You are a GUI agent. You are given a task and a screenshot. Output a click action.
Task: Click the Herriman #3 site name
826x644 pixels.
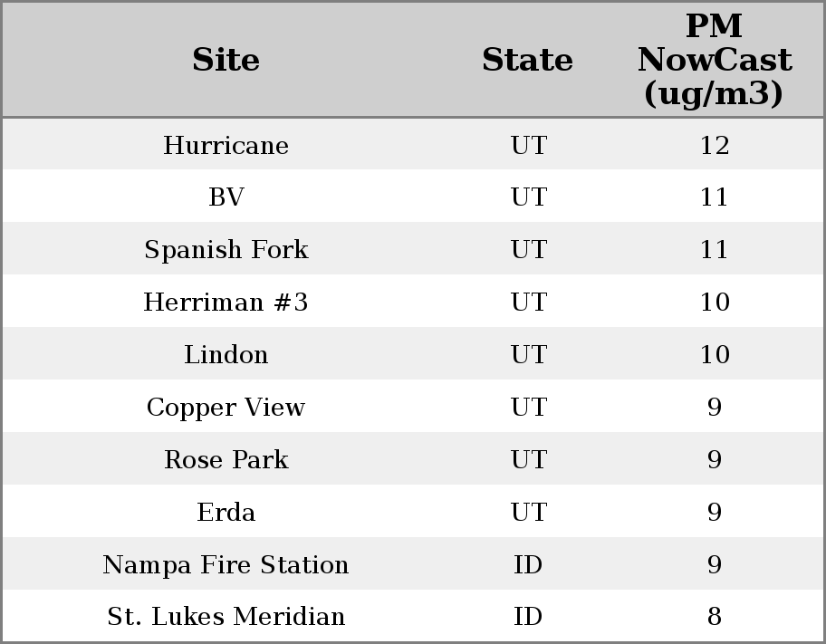(x=226, y=303)
